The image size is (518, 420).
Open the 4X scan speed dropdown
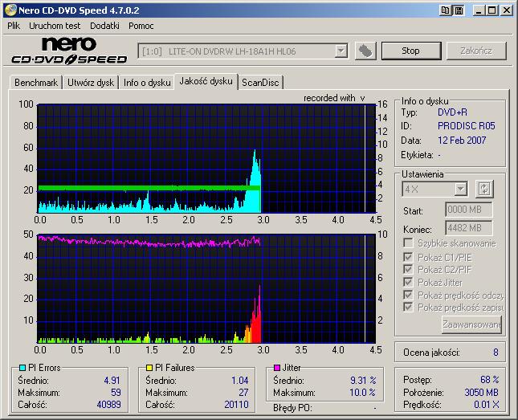[460, 190]
